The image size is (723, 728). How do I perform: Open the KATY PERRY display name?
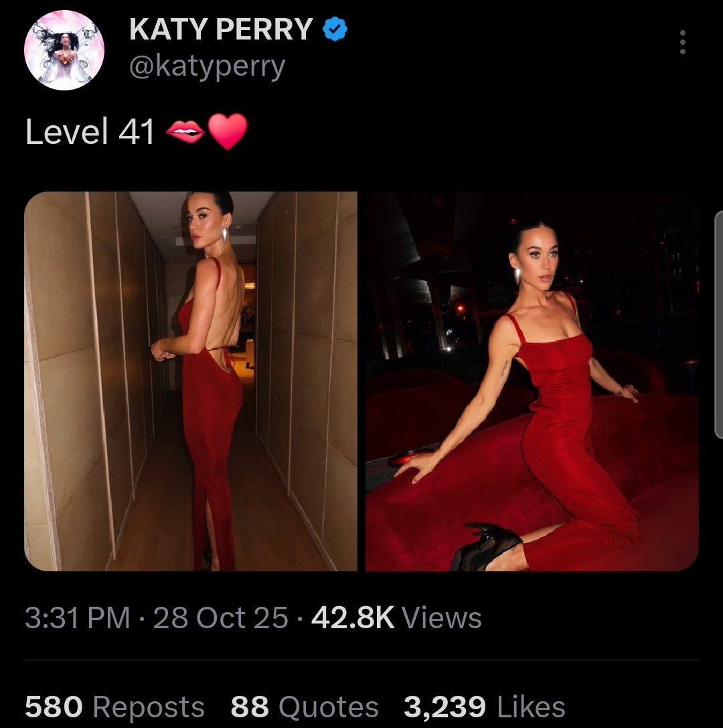221,29
